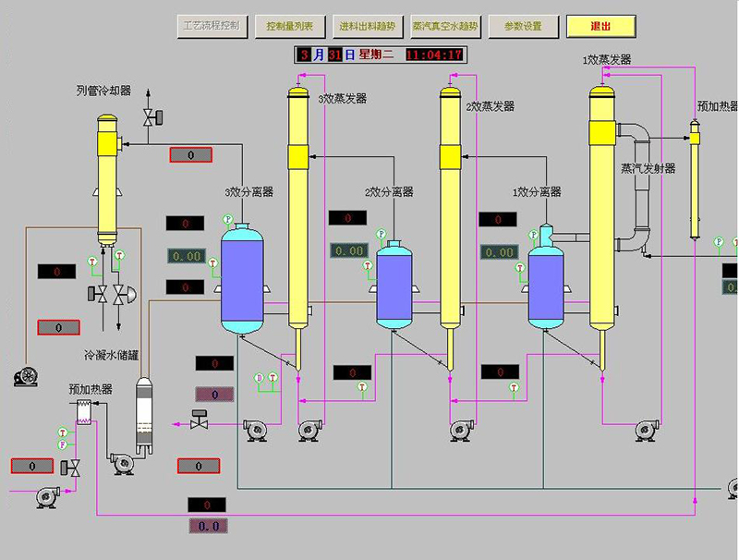Click the valve left of the 3效 pumps
Image resolution: width=739 pixels, height=560 pixels.
click(x=199, y=420)
